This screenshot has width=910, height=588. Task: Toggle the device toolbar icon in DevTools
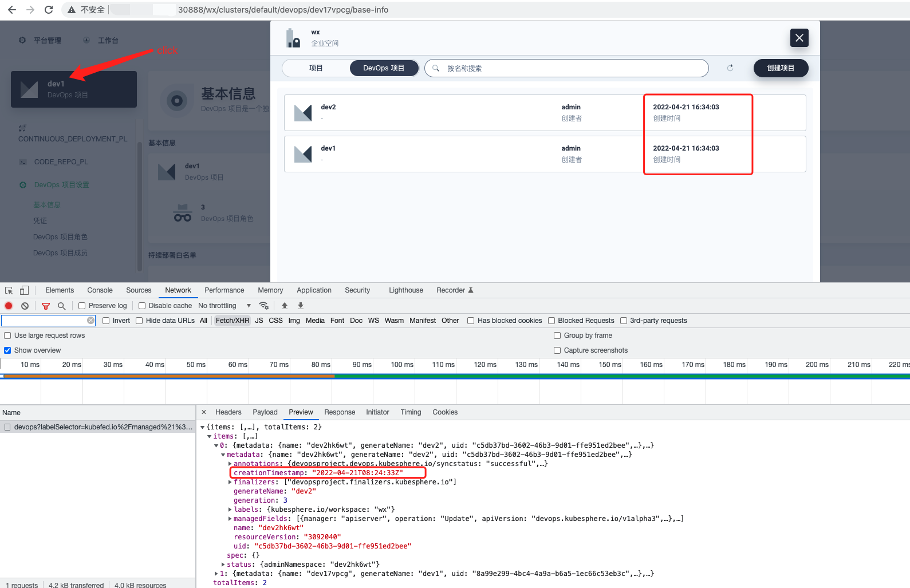tap(24, 290)
